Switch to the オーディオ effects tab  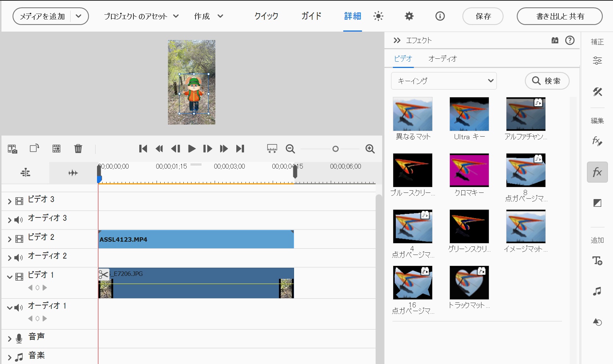[442, 59]
